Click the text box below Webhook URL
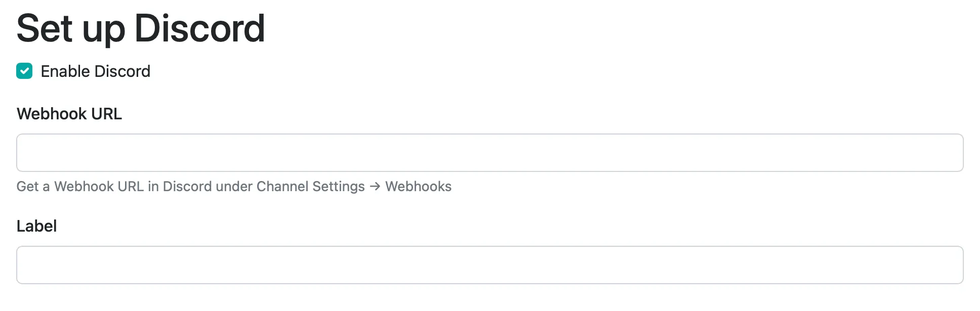 [489, 153]
